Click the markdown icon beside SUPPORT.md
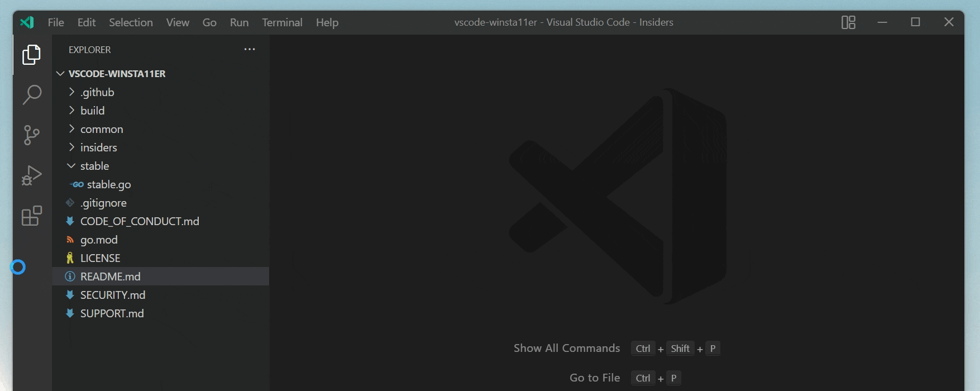 [x=70, y=313]
